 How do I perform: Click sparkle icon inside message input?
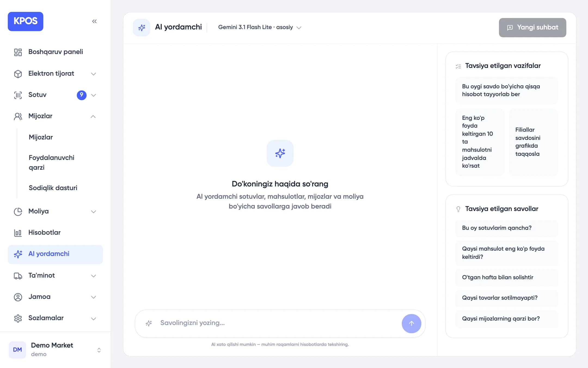(x=149, y=323)
